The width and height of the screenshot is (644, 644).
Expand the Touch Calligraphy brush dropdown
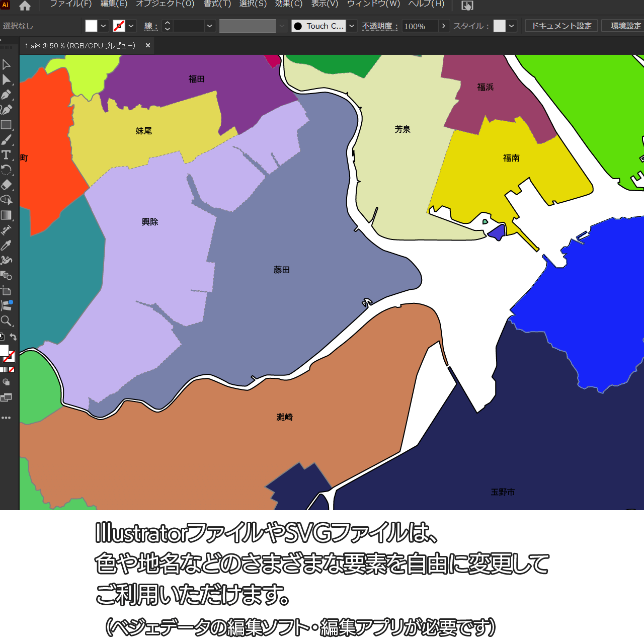click(x=352, y=26)
